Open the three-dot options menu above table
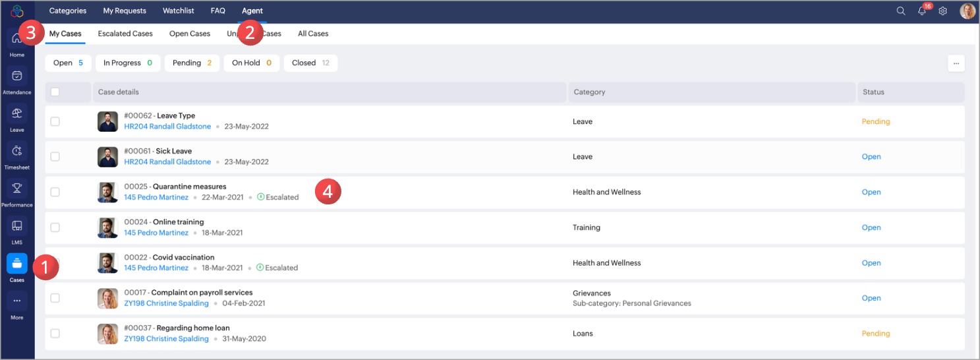 point(956,63)
